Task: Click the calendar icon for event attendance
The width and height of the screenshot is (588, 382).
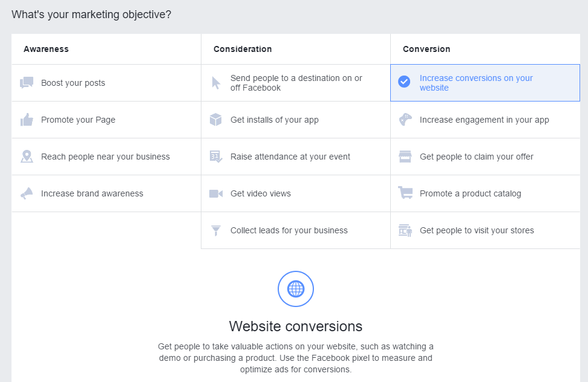Action: point(216,157)
